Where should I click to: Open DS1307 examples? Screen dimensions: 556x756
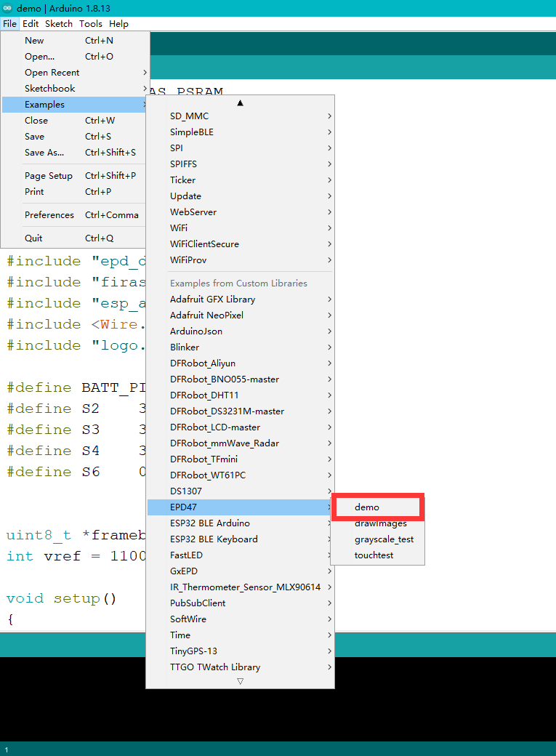[240, 491]
